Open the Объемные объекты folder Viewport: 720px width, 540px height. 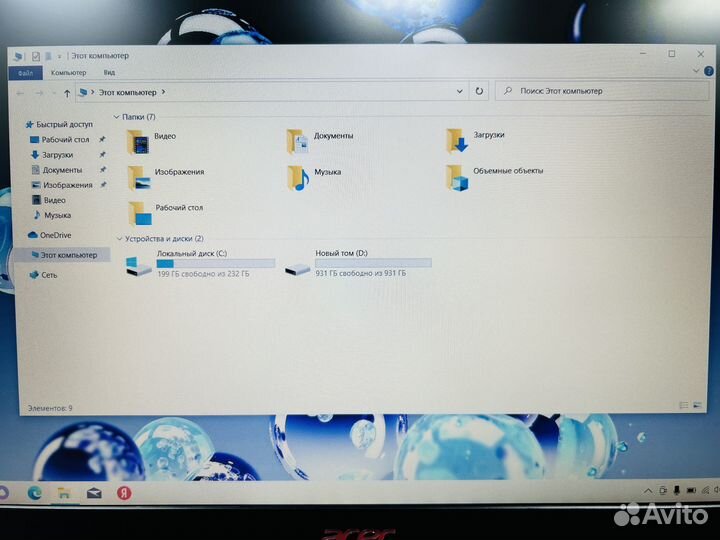coord(495,177)
